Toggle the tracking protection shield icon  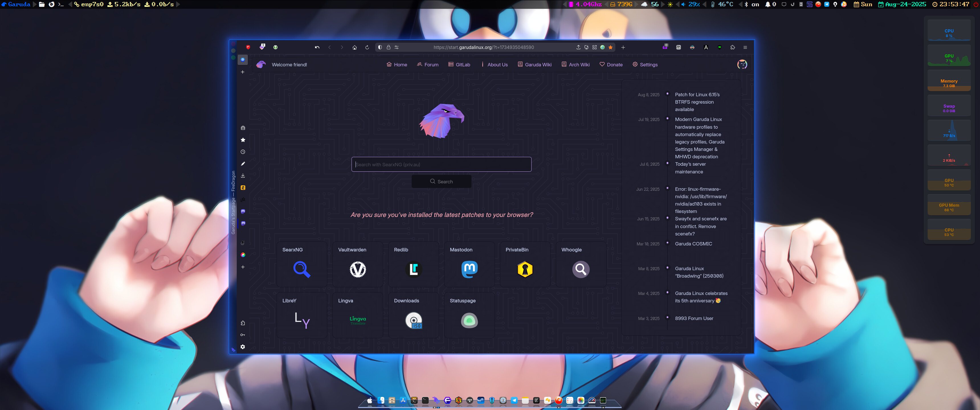(x=380, y=48)
